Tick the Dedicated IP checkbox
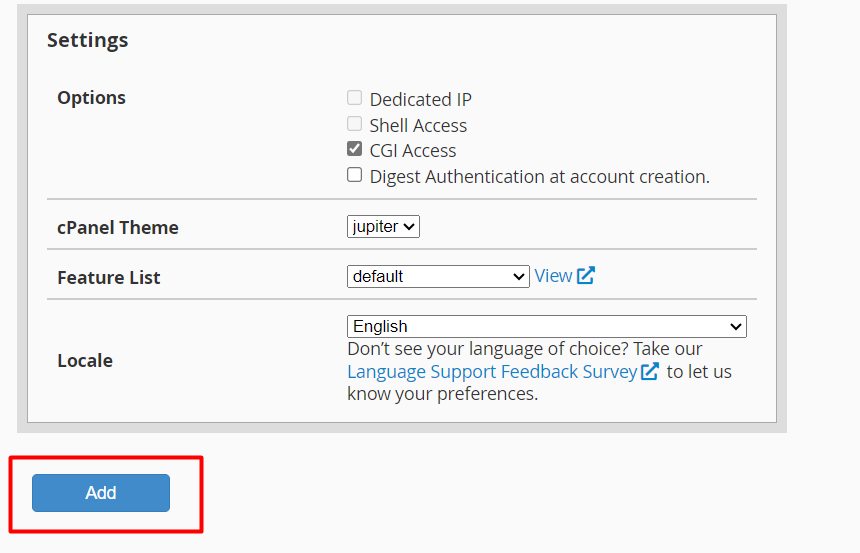 pos(355,99)
